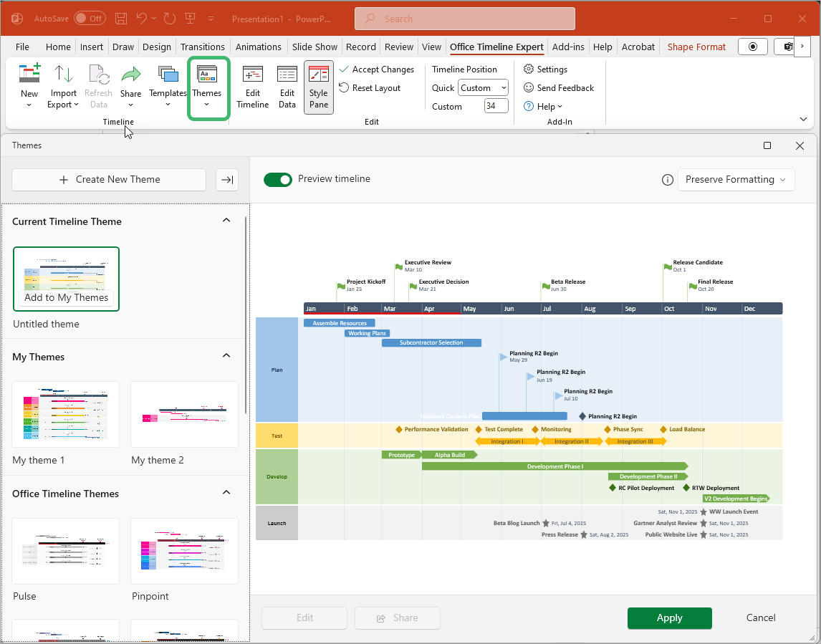Apply the selected theme
821x644 pixels.
[x=669, y=617]
